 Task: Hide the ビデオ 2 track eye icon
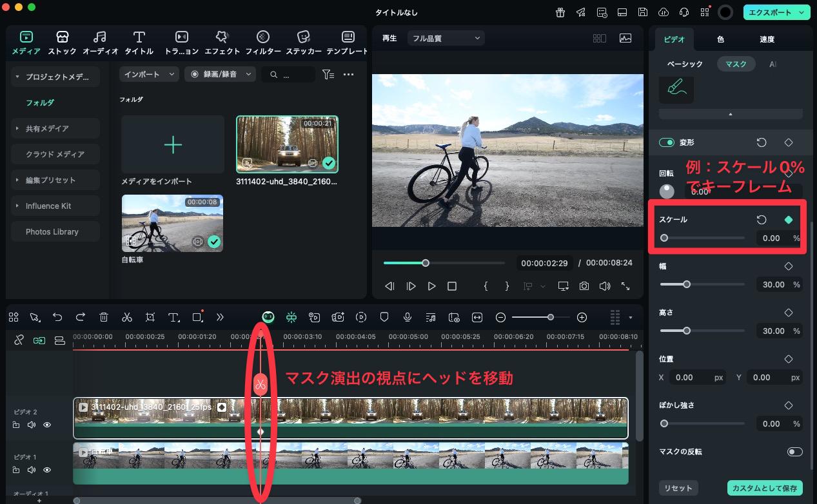coord(47,425)
